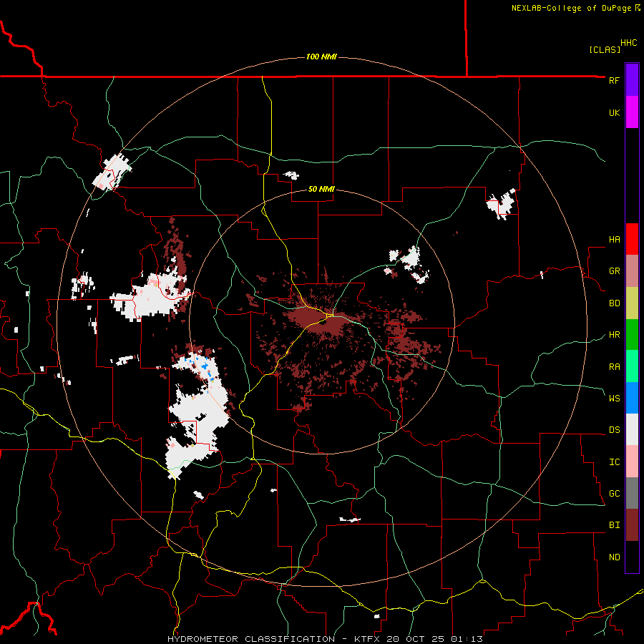This screenshot has width=644, height=644.
Task: Click the RA legend label
Action: click(x=614, y=367)
